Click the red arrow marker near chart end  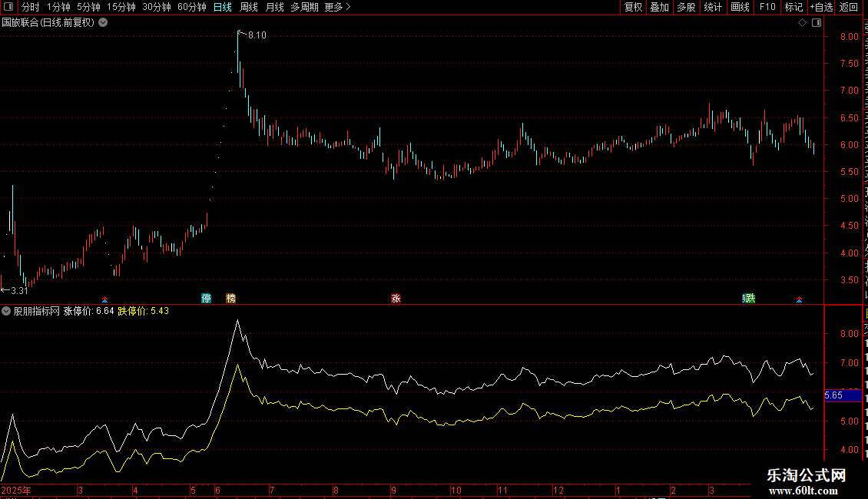[x=800, y=300]
